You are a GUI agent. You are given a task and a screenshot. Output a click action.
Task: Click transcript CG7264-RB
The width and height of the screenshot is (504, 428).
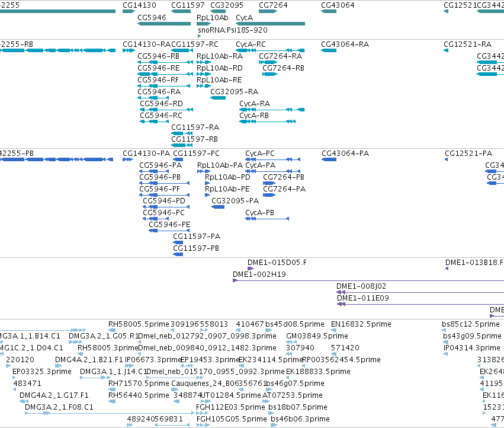(x=283, y=68)
